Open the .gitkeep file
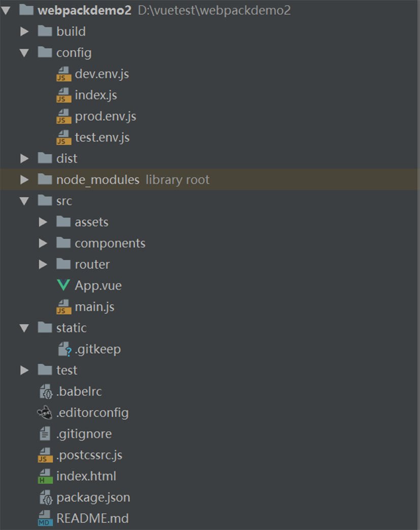 coord(98,349)
